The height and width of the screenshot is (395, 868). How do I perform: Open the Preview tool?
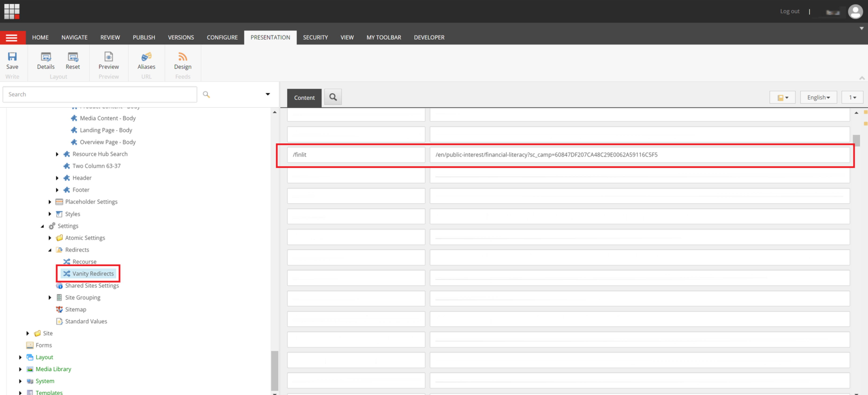tap(108, 62)
